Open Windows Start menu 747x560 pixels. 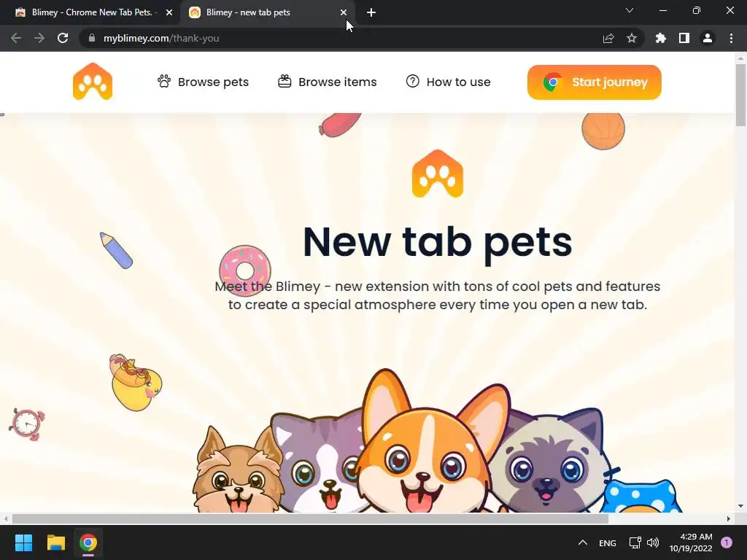click(x=23, y=542)
